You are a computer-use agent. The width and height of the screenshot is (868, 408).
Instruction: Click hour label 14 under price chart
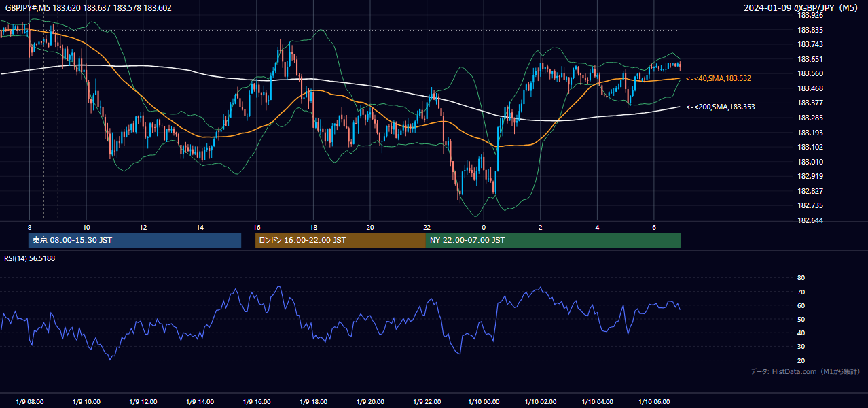click(x=200, y=227)
